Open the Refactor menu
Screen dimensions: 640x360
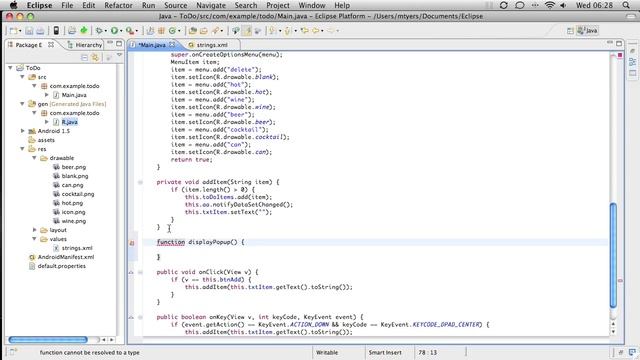point(118,5)
